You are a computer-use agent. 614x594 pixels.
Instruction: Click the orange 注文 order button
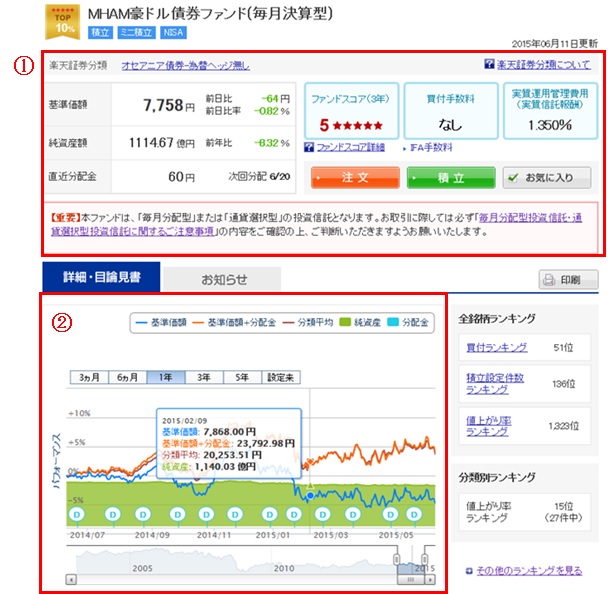355,177
